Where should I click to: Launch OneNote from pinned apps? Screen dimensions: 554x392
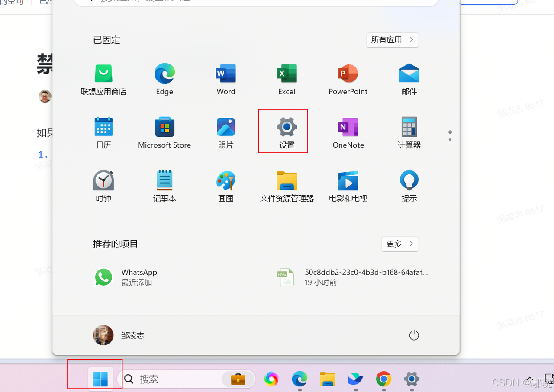(348, 133)
